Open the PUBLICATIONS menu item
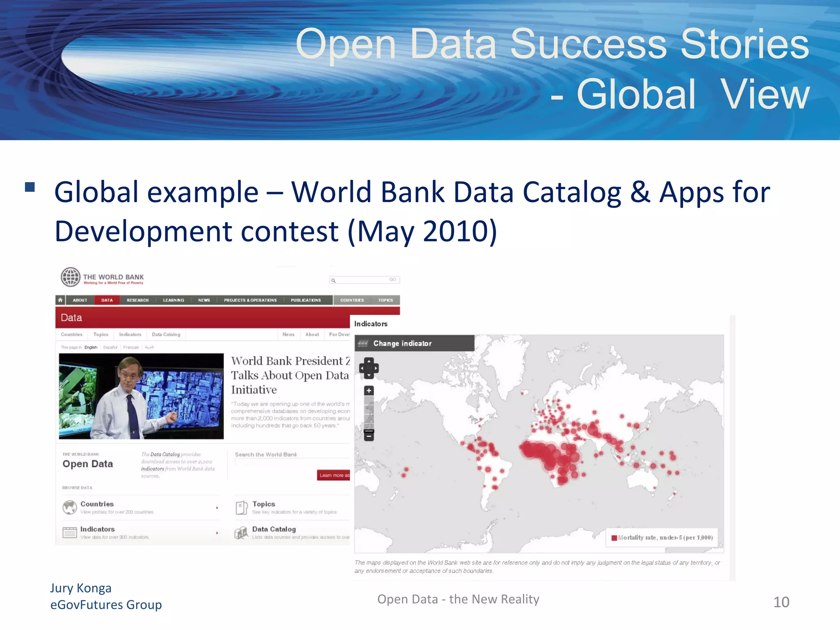 point(306,300)
